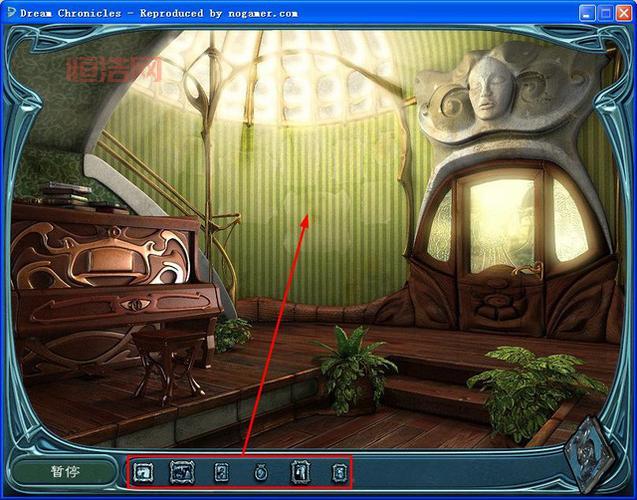Click the potted fern in the room's center
Image resolution: width=637 pixels, height=500 pixels.
click(x=351, y=362)
